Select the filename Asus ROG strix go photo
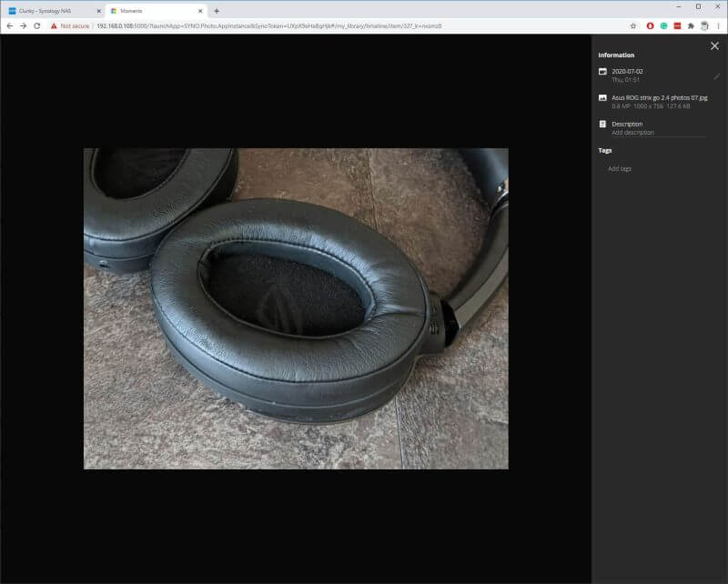This screenshot has width=728, height=584. tap(659, 97)
